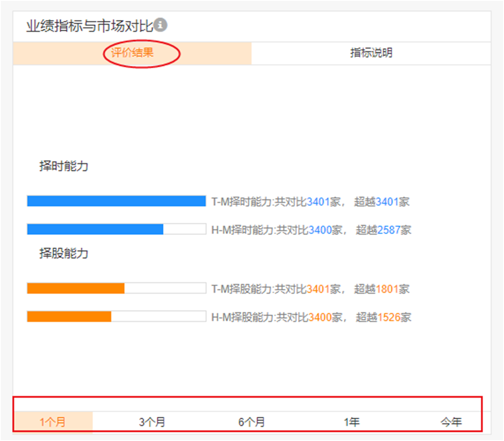
Task: Click the 超越1801家 value text
Action: point(382,289)
